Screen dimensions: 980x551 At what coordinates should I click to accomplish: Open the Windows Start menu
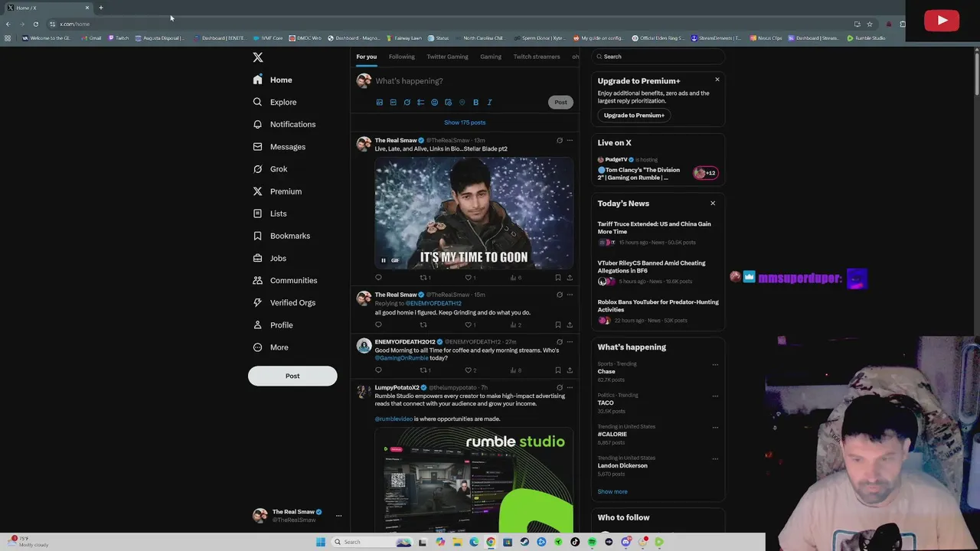tap(320, 542)
